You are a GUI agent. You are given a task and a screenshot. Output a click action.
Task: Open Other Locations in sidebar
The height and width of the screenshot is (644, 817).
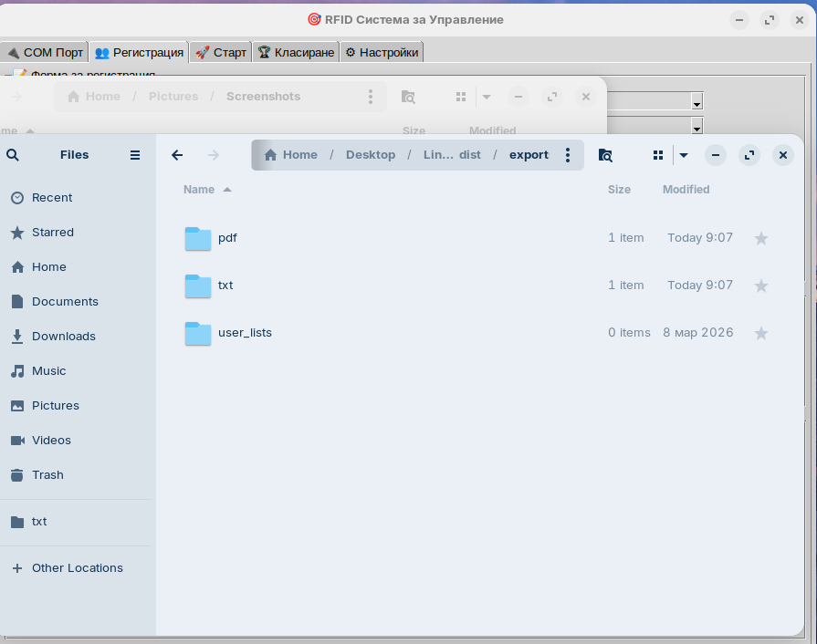pyautogui.click(x=77, y=568)
